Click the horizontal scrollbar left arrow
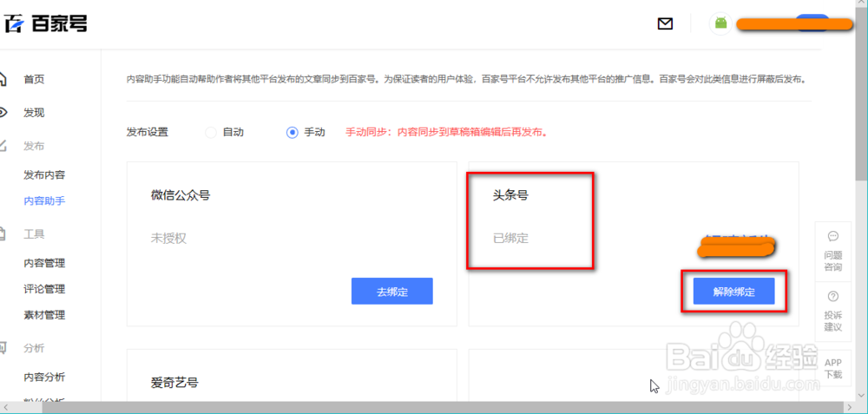This screenshot has height=414, width=868. coord(5,407)
